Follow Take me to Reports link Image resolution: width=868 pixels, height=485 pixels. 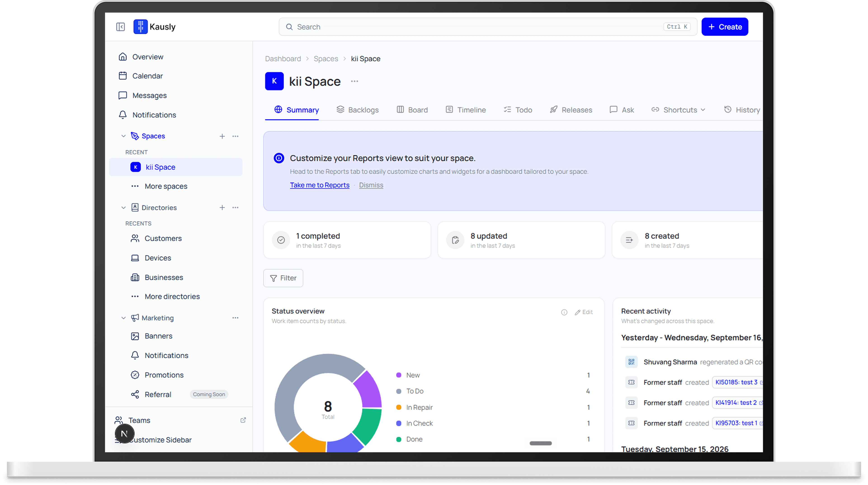point(319,185)
